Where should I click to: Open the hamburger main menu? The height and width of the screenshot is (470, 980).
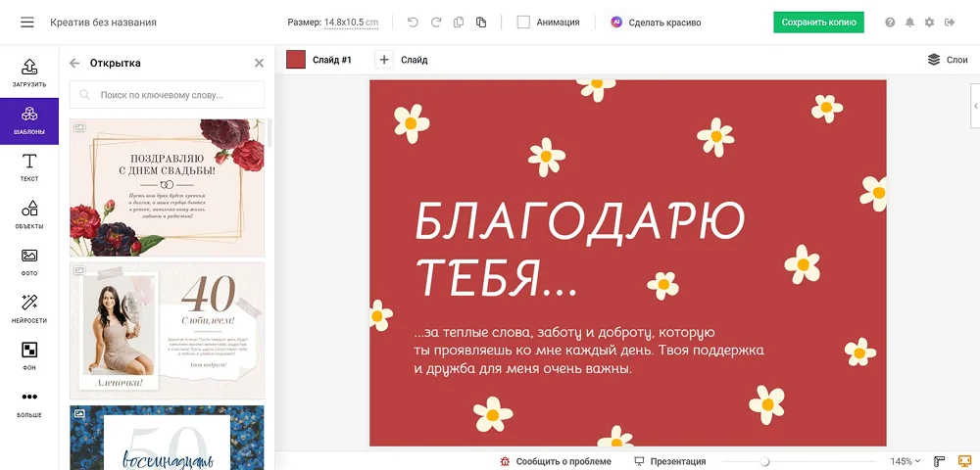point(26,23)
